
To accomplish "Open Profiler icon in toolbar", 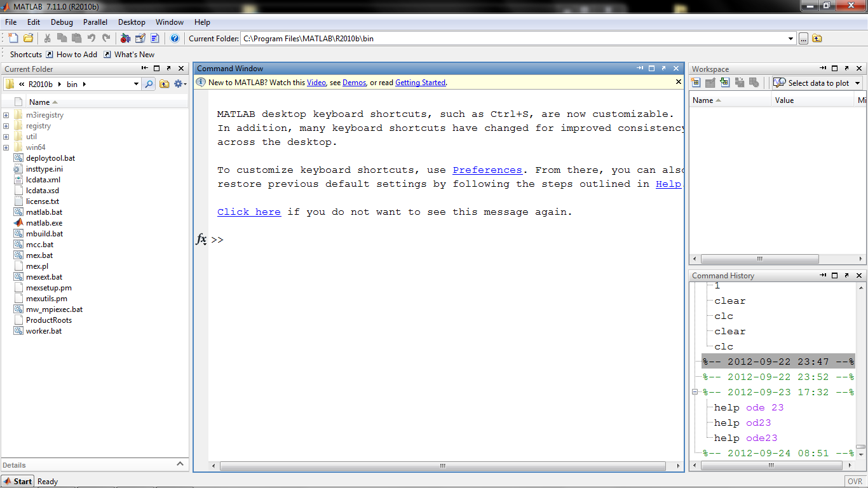I will 154,38.
